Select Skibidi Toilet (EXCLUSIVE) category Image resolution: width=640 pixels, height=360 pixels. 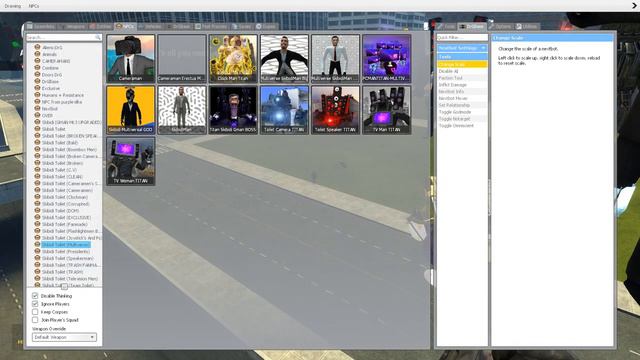tap(66, 218)
